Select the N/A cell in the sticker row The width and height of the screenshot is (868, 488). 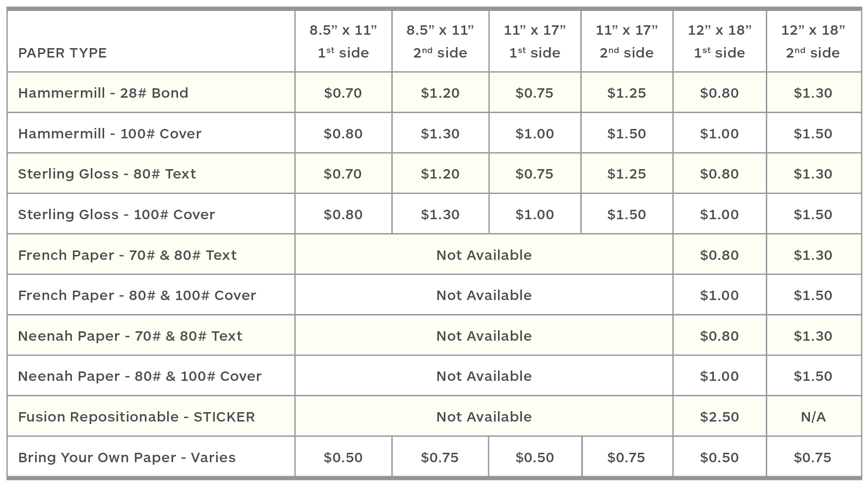813,417
